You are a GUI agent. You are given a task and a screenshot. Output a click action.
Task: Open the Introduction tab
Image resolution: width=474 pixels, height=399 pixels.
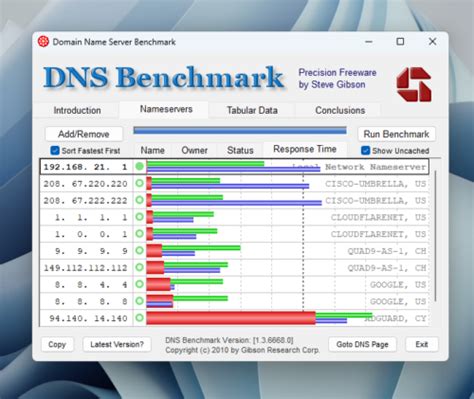77,110
